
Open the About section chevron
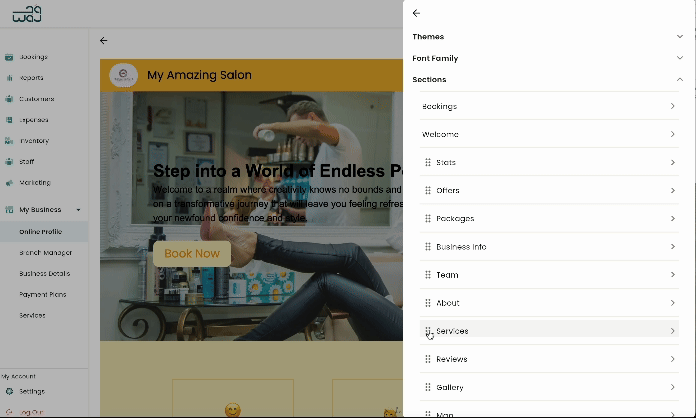672,303
